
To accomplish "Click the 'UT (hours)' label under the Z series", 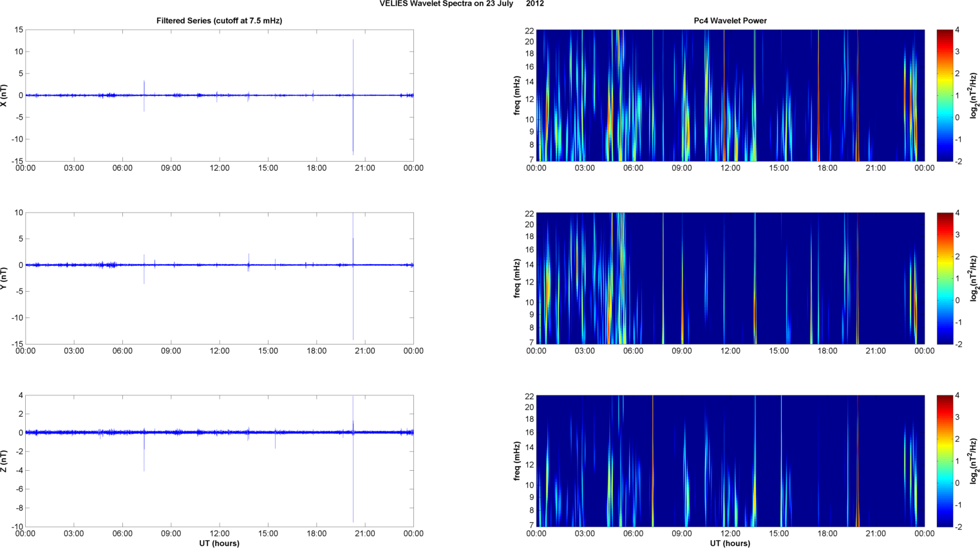I will (219, 543).
